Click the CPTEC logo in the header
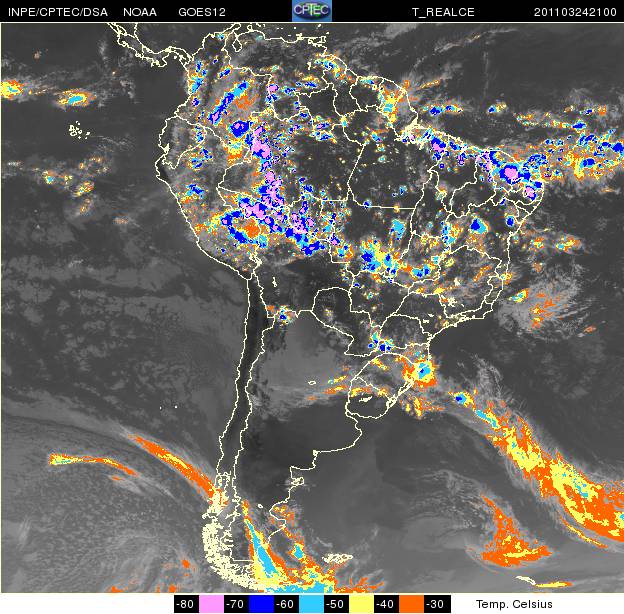 click(312, 11)
